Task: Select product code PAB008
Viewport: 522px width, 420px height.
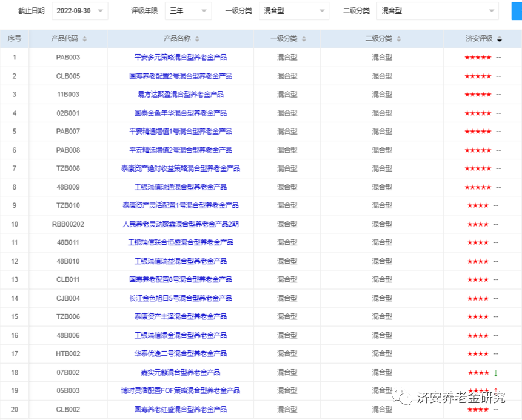Action: click(x=68, y=150)
